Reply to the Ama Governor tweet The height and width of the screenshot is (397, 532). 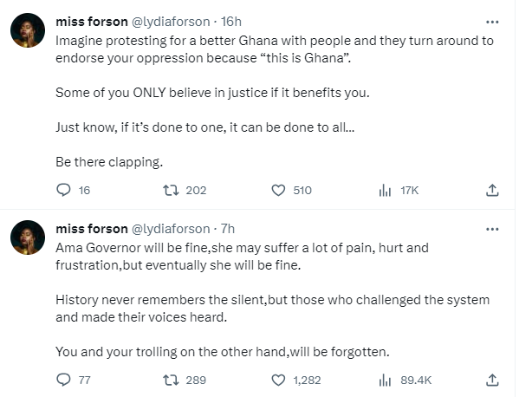click(62, 379)
